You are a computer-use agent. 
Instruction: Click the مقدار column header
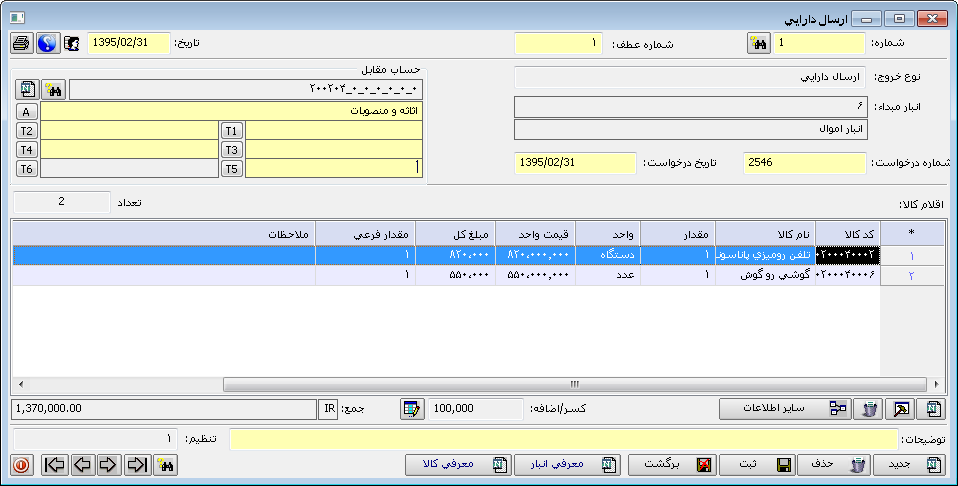pyautogui.click(x=678, y=234)
